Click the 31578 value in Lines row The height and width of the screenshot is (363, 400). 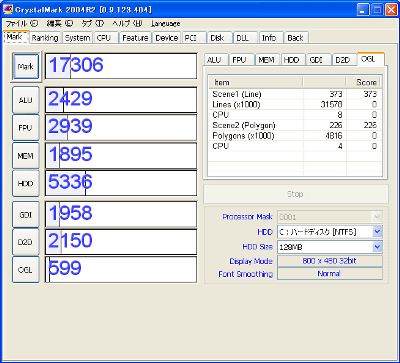332,105
